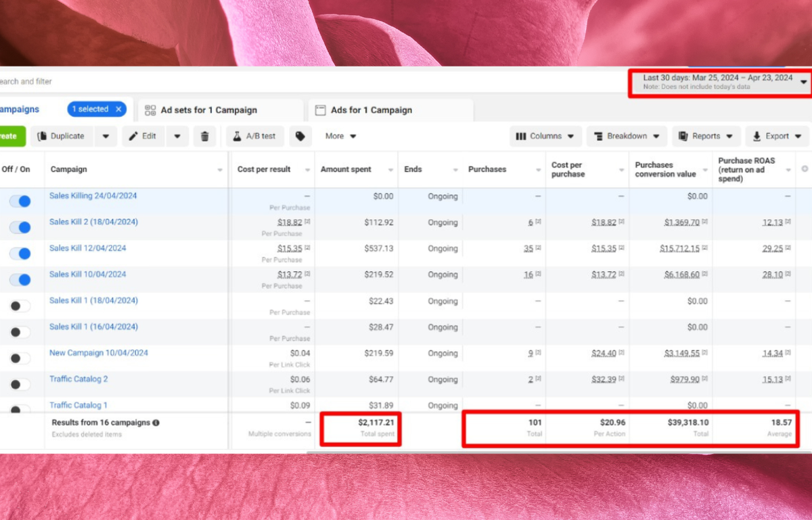Viewport: 812px width, 520px height.
Task: Open Sales Kill 12/04/2024 campaign link
Action: click(88, 248)
